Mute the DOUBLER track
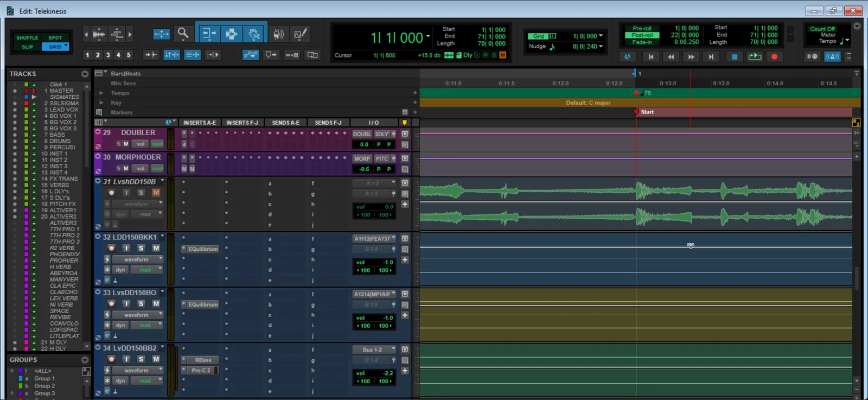The width and height of the screenshot is (868, 400). pos(126,144)
